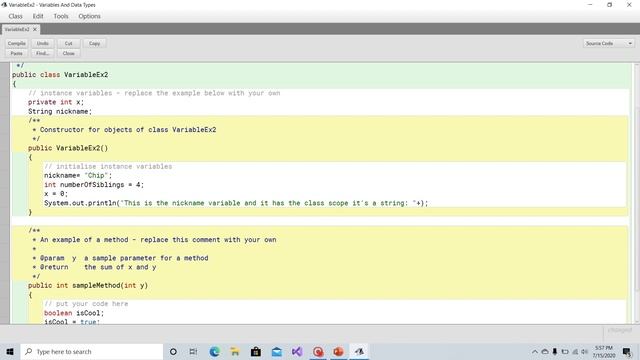640x360 pixels.
Task: Click the line 'int numberOfSiblings = 4;'
Action: pyautogui.click(x=94, y=185)
